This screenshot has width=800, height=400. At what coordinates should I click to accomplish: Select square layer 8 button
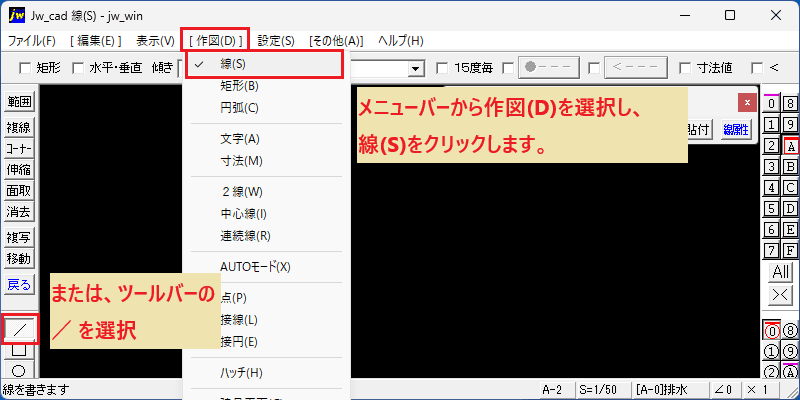[x=791, y=104]
